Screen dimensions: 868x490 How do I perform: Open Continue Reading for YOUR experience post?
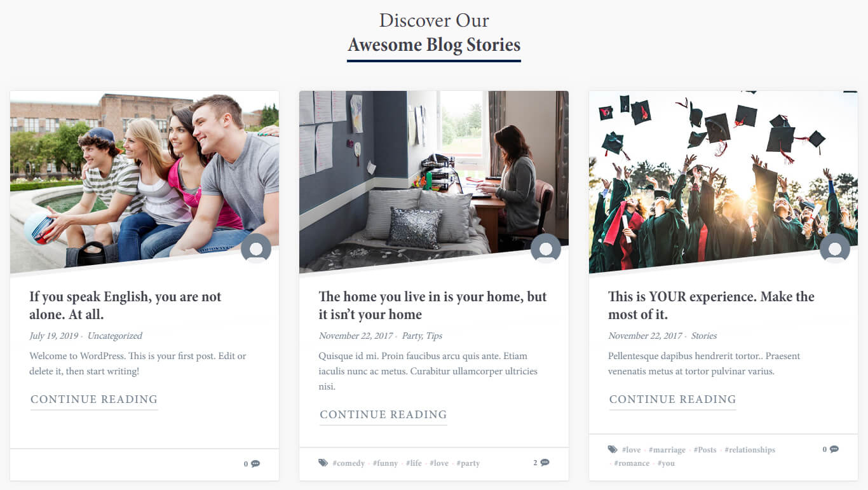click(x=672, y=400)
